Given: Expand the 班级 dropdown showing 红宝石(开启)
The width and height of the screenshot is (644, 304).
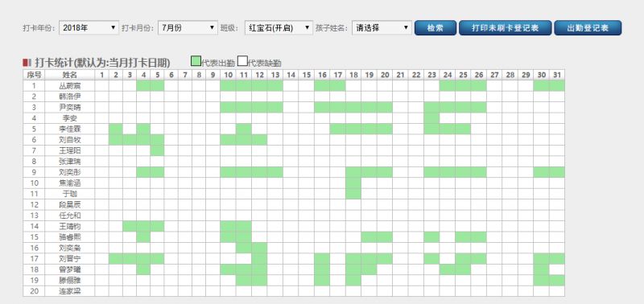Looking at the screenshot, I should (x=279, y=28).
